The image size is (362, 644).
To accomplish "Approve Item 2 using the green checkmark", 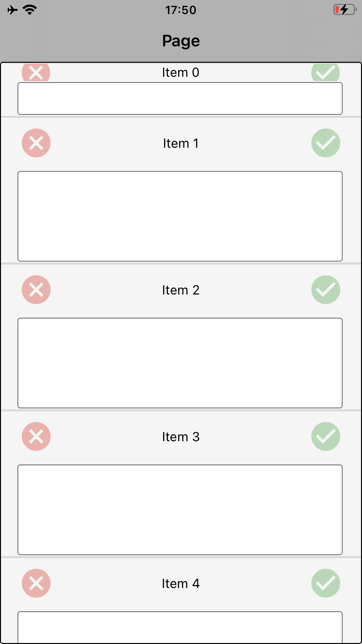I will pyautogui.click(x=326, y=290).
